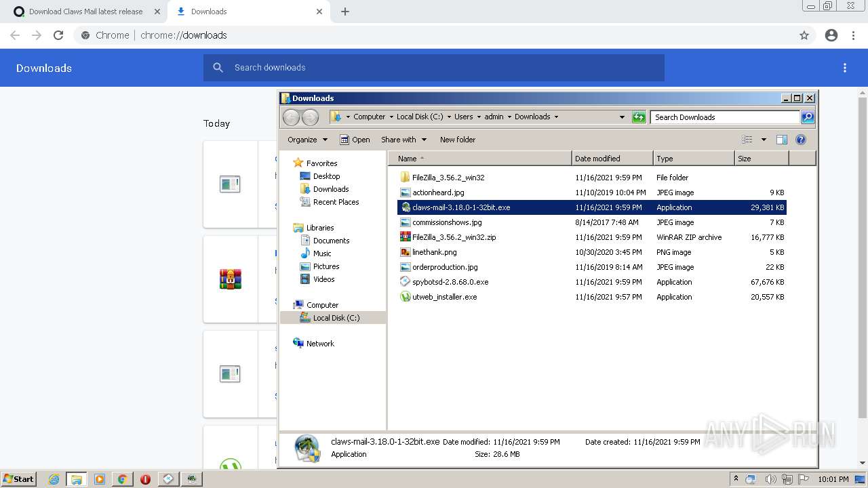Close the Download Claws Mail tab

pyautogui.click(x=157, y=12)
